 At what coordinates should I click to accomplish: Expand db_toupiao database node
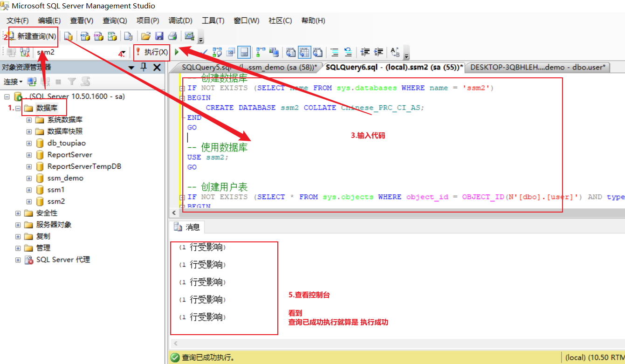click(x=29, y=143)
